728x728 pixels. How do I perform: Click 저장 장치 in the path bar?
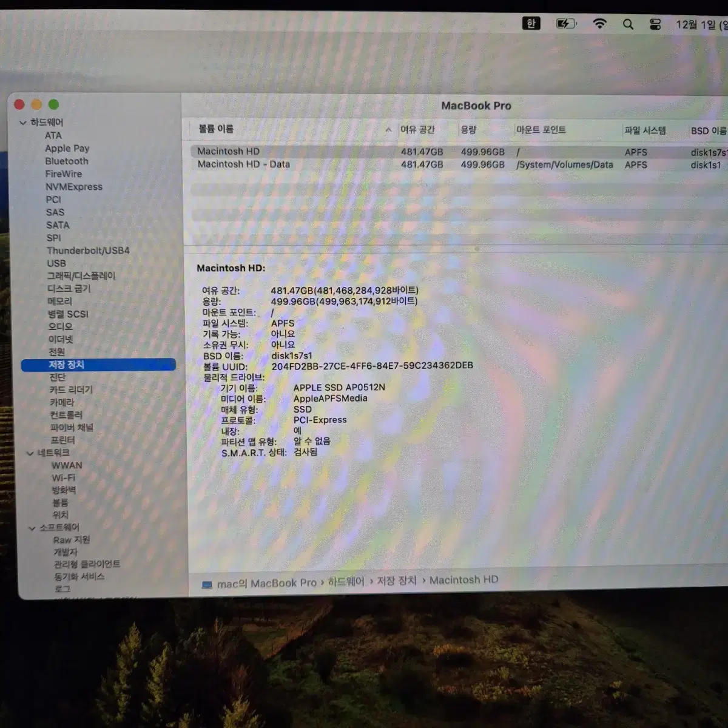pos(397,581)
